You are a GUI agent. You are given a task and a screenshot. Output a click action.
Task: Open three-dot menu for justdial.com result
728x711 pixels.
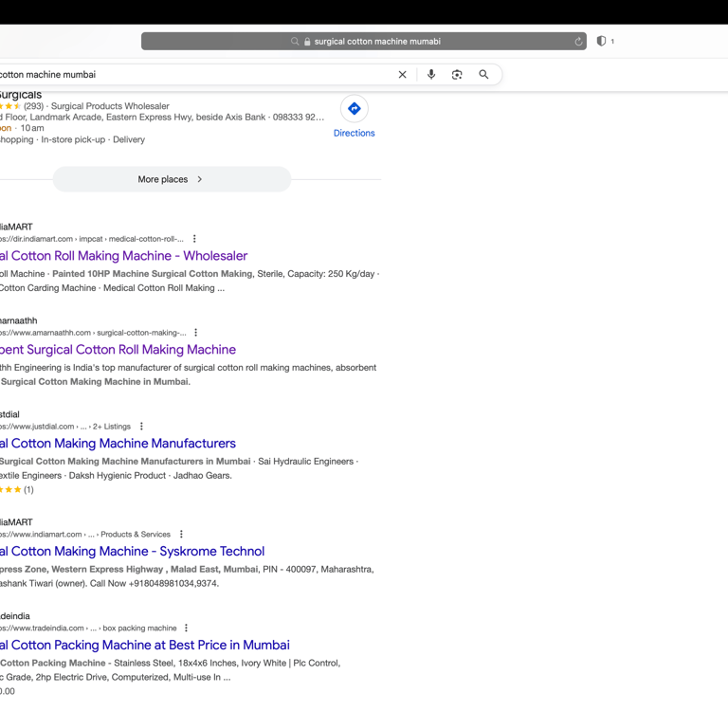tap(141, 427)
